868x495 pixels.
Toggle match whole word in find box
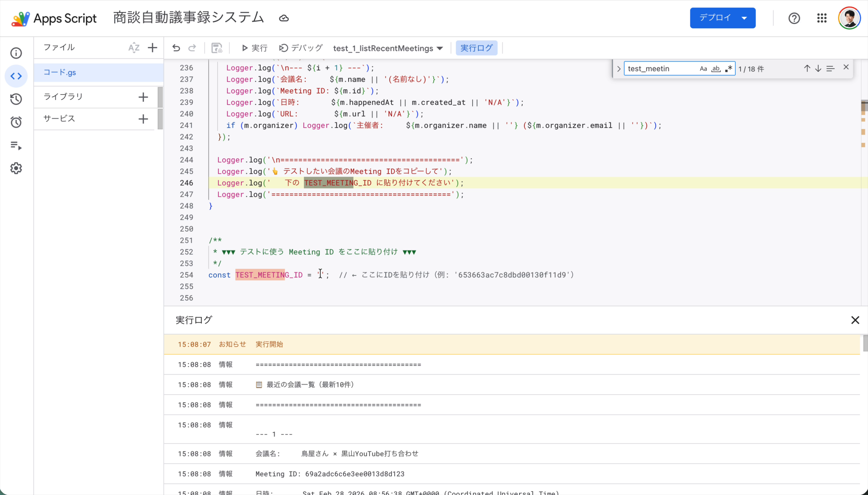point(716,69)
